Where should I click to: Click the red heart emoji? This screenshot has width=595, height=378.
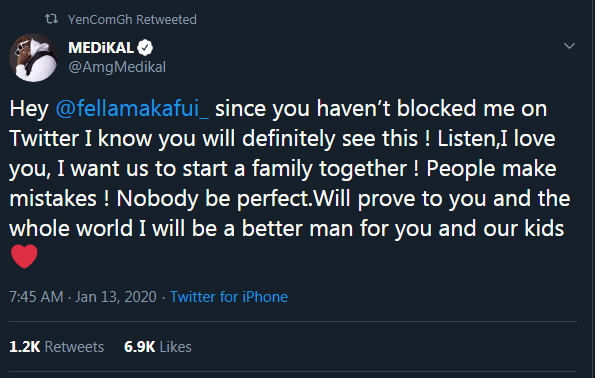tap(24, 256)
